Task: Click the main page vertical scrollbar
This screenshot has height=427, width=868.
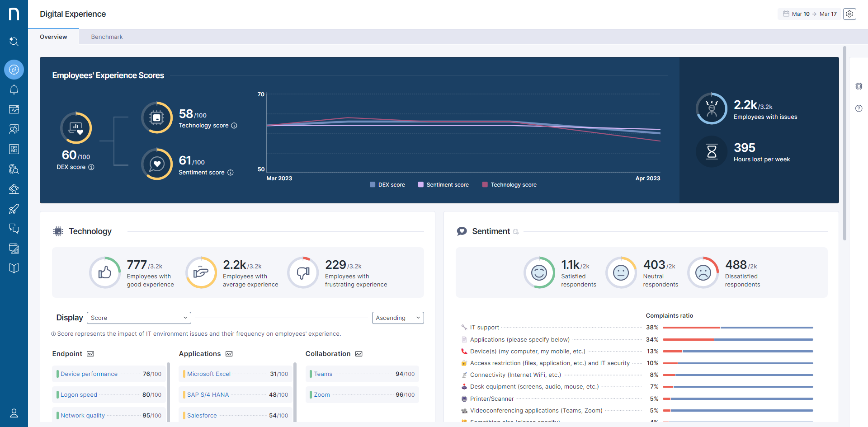Action: pyautogui.click(x=844, y=145)
